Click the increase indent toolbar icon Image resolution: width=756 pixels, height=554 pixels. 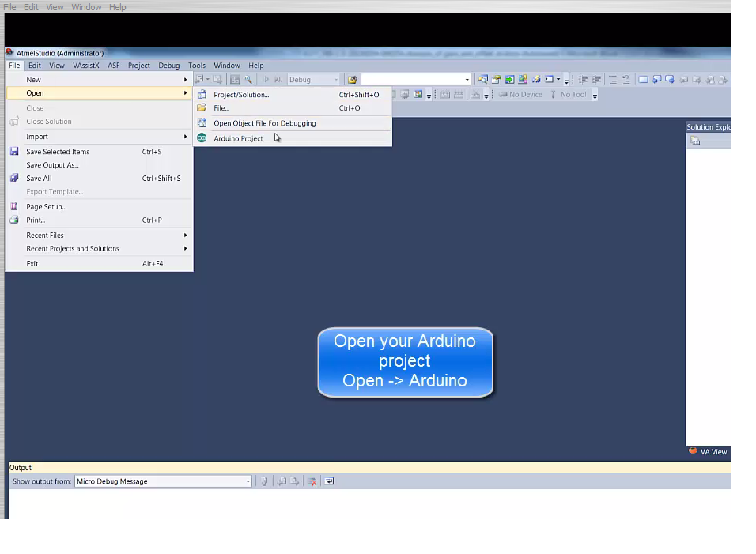pos(596,80)
